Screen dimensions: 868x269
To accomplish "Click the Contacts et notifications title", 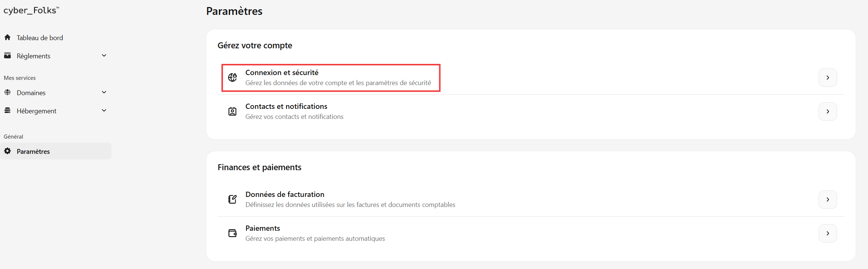I will 286,106.
